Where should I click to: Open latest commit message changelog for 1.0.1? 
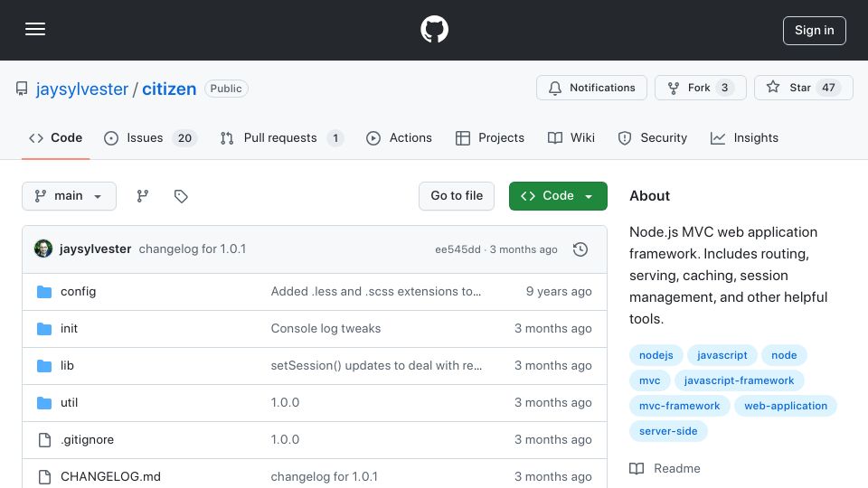(x=192, y=249)
